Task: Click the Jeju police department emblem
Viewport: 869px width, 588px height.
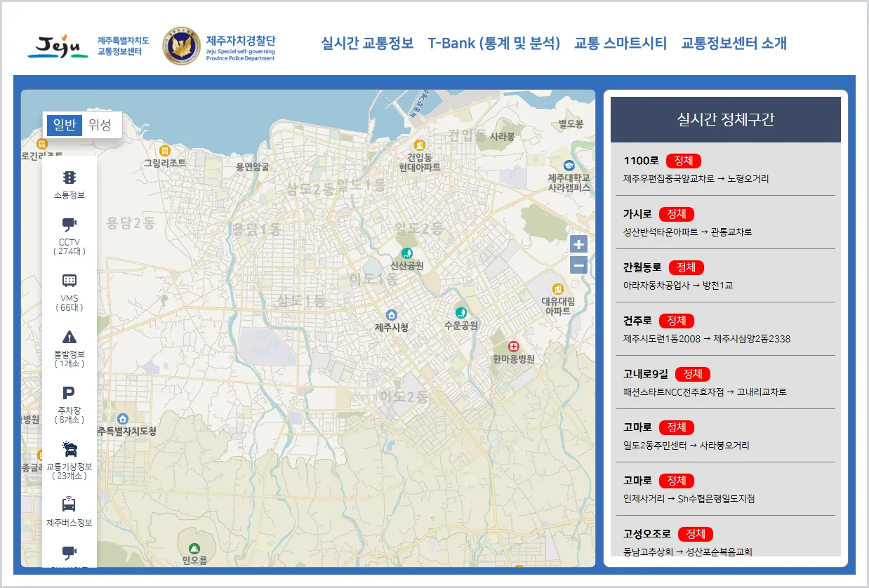Action: pyautogui.click(x=182, y=46)
